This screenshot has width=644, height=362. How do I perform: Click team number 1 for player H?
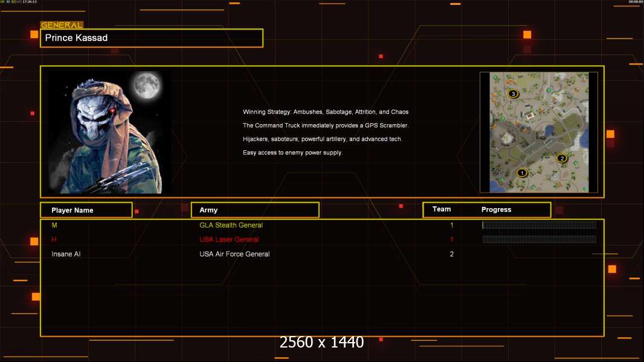451,240
